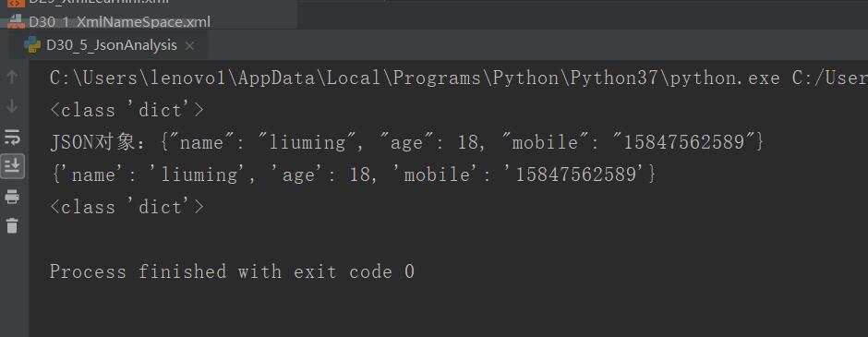Close the D30_5_JsonAnalysis run tab
Viewport: 868px width, 337px height.
pos(189,46)
